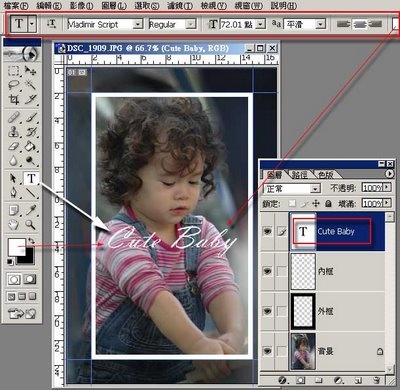Select the Clone Stamp tool
Screen dimensions: 400x390
(14, 132)
